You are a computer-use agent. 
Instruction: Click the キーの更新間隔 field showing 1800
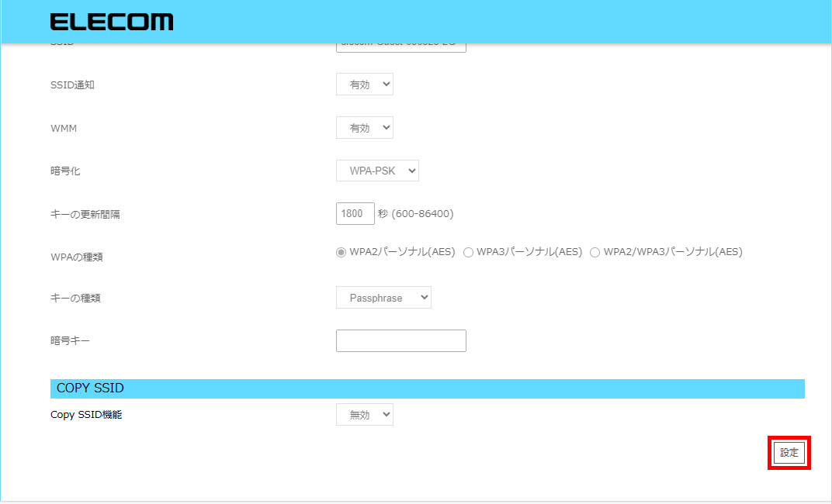click(x=355, y=213)
